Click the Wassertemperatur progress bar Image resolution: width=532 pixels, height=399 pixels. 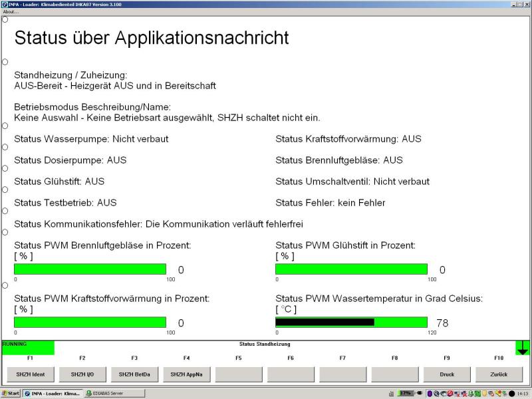coord(351,323)
